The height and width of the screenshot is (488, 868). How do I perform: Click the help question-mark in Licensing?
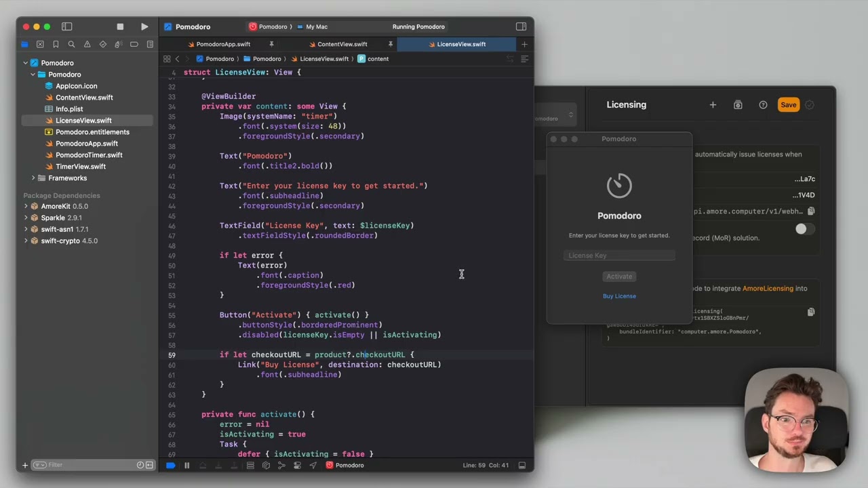tap(763, 105)
